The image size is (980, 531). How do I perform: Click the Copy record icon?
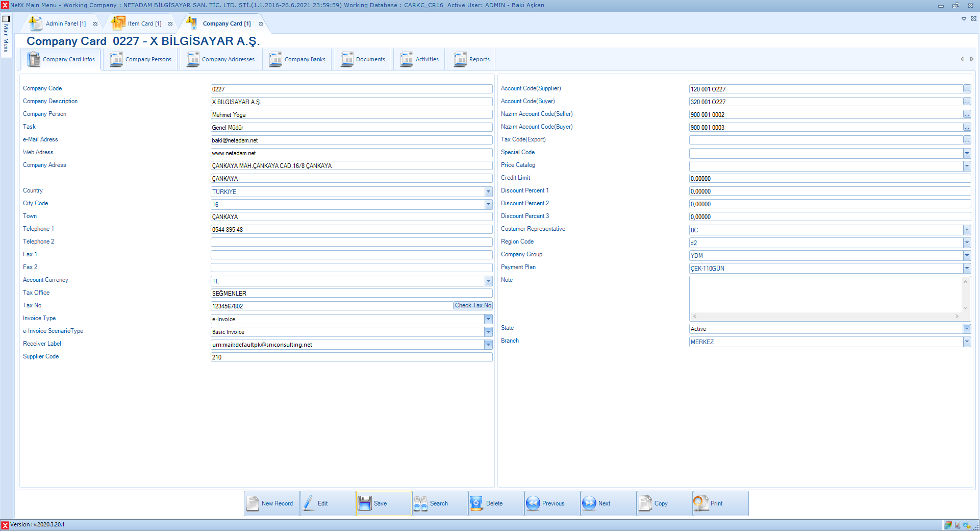[x=645, y=503]
